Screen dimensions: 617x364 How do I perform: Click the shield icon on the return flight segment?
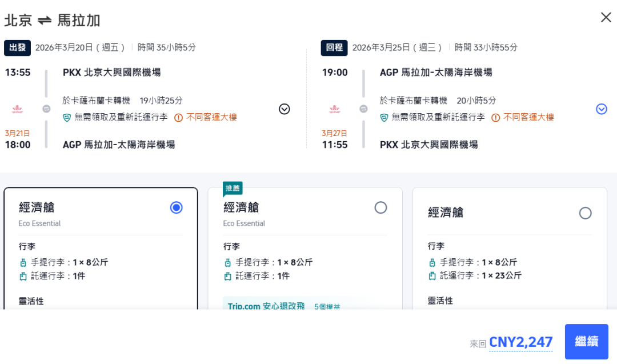coord(384,117)
